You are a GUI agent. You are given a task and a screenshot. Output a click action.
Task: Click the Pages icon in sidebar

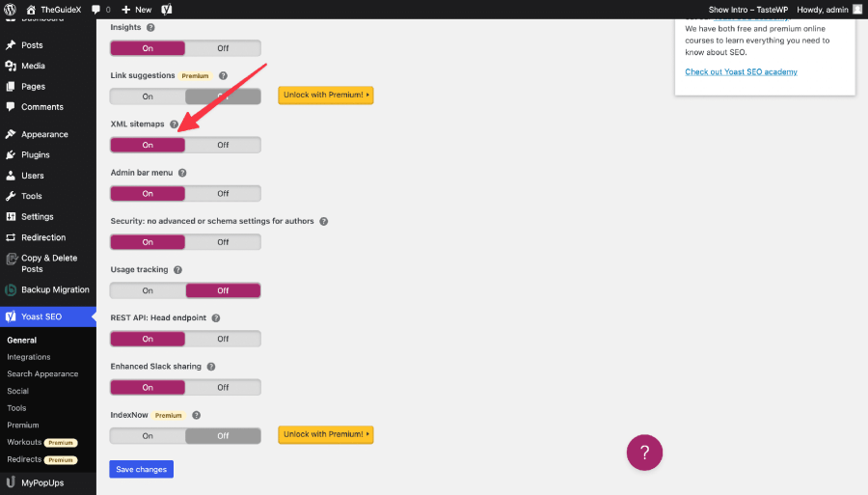click(x=11, y=87)
